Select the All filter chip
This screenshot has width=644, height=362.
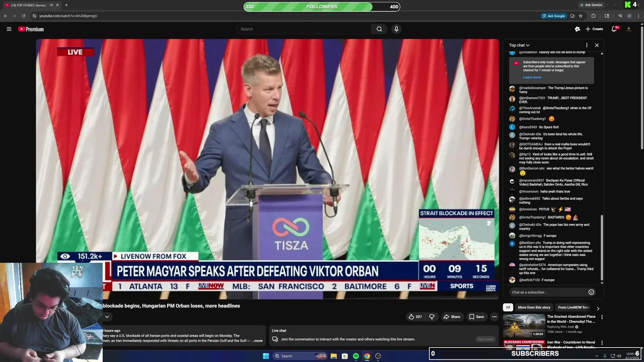pyautogui.click(x=508, y=307)
